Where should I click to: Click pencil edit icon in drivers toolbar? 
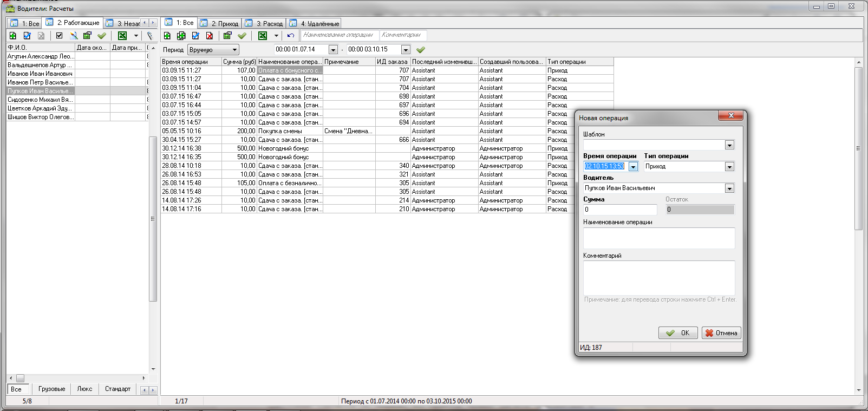coord(74,36)
